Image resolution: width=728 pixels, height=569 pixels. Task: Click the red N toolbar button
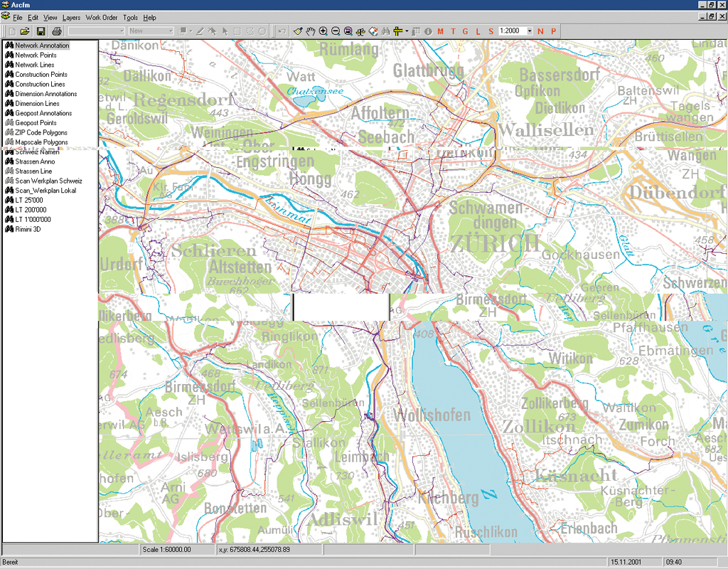point(540,31)
